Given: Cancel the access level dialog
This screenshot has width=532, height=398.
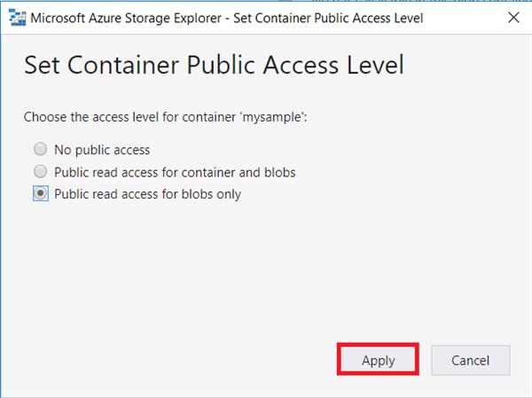Looking at the screenshot, I should pyautogui.click(x=471, y=360).
